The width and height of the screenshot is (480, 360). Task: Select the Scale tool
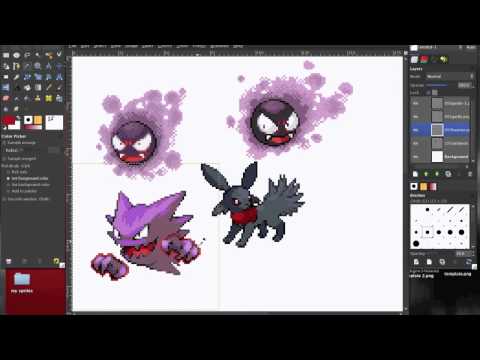pos(38,77)
